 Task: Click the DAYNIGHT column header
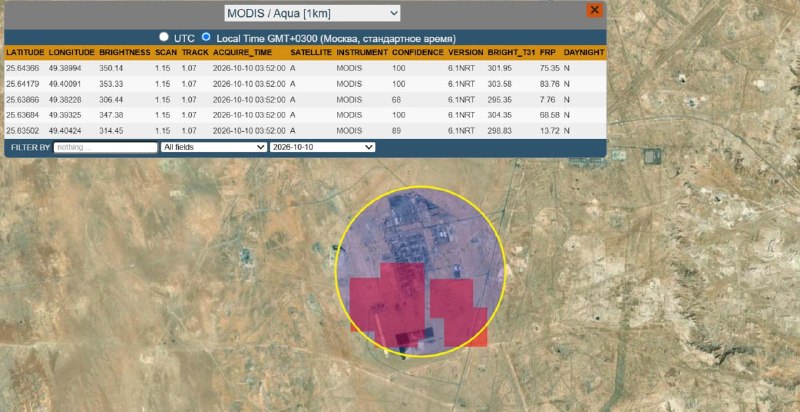584,53
